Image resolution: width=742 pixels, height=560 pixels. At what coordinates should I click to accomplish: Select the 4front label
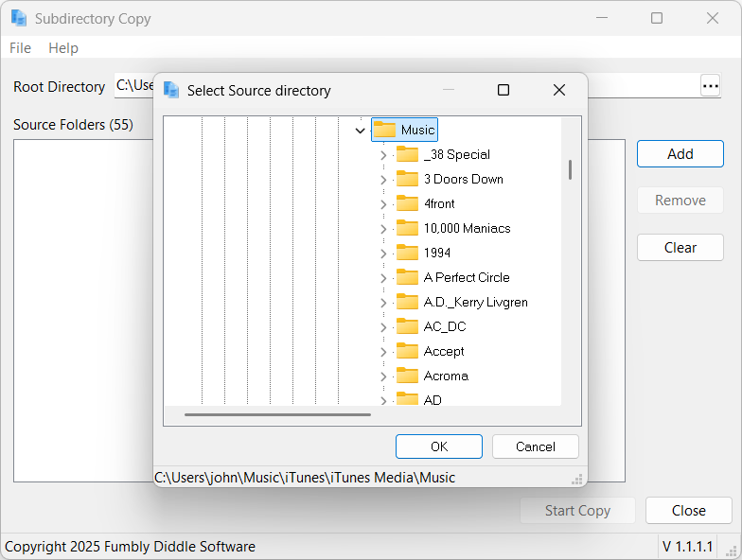[x=439, y=203]
